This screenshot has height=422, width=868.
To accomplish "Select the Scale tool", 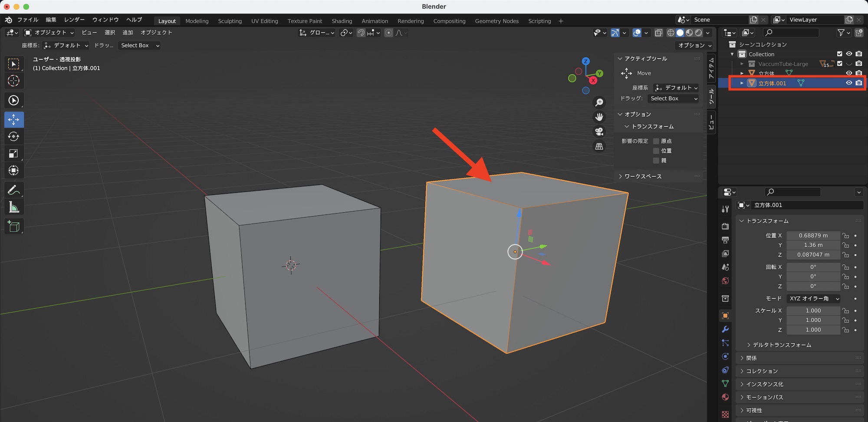I will [13, 154].
